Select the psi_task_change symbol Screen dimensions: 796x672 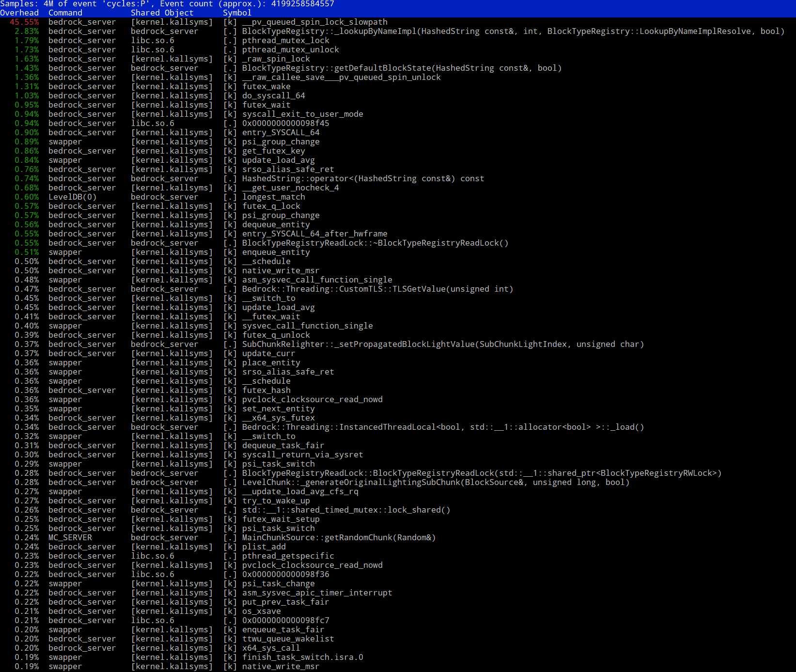(279, 584)
